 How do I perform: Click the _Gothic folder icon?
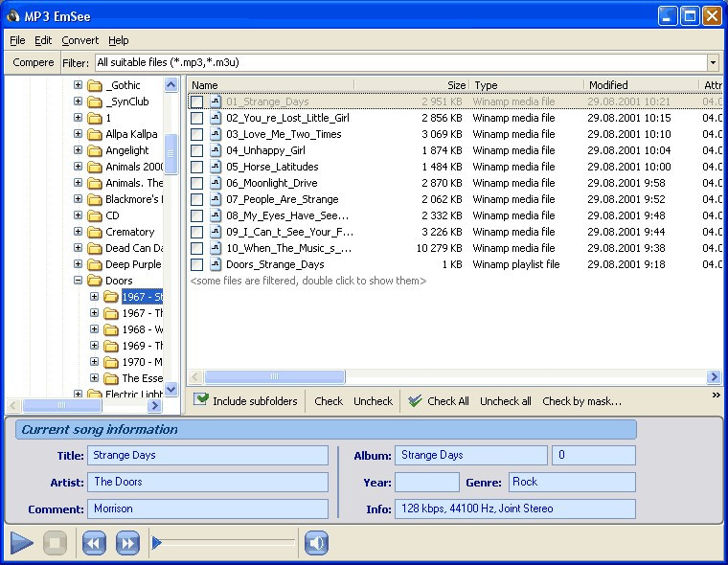point(95,85)
